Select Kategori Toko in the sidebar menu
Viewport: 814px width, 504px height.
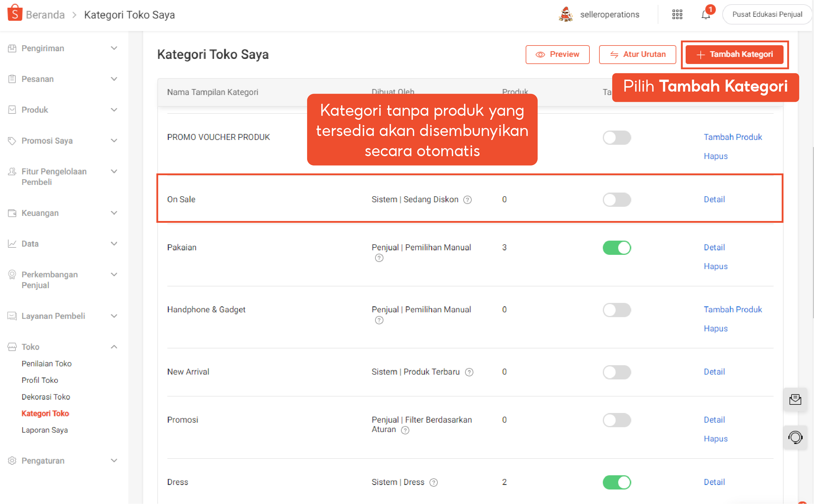(45, 413)
